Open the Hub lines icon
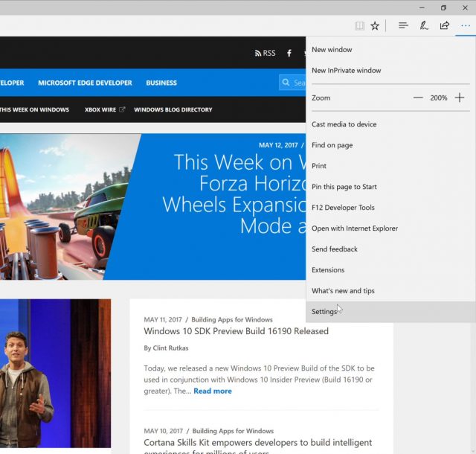The image size is (476, 454). click(403, 26)
